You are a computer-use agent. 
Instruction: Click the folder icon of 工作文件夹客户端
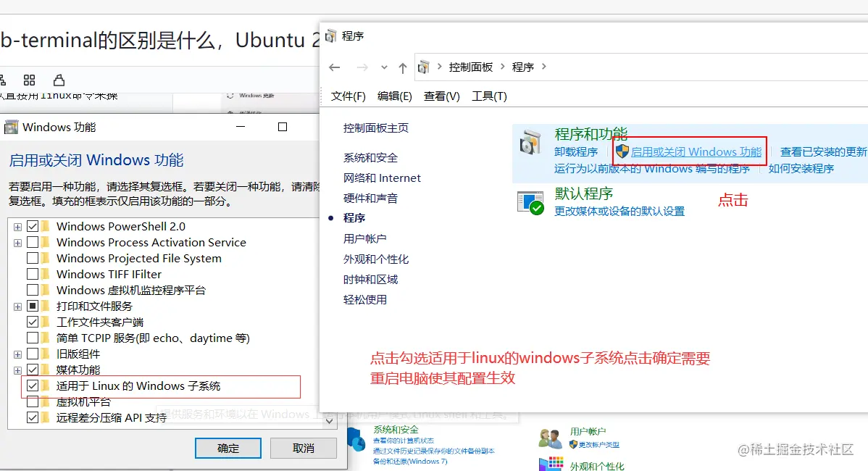[x=46, y=322]
